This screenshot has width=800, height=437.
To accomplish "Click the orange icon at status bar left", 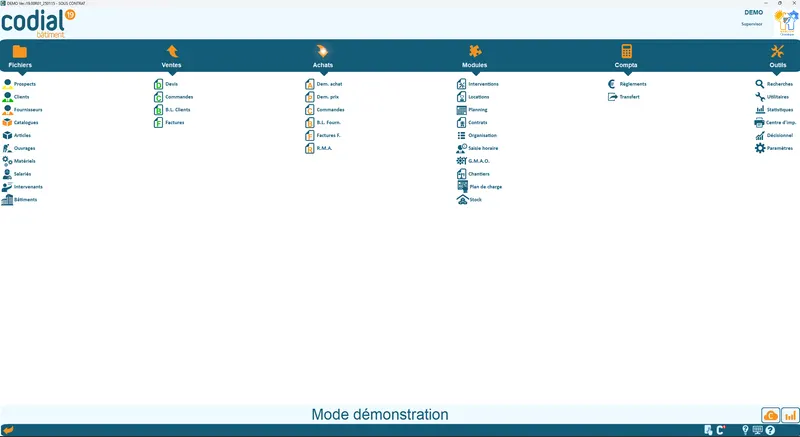I will [x=8, y=430].
